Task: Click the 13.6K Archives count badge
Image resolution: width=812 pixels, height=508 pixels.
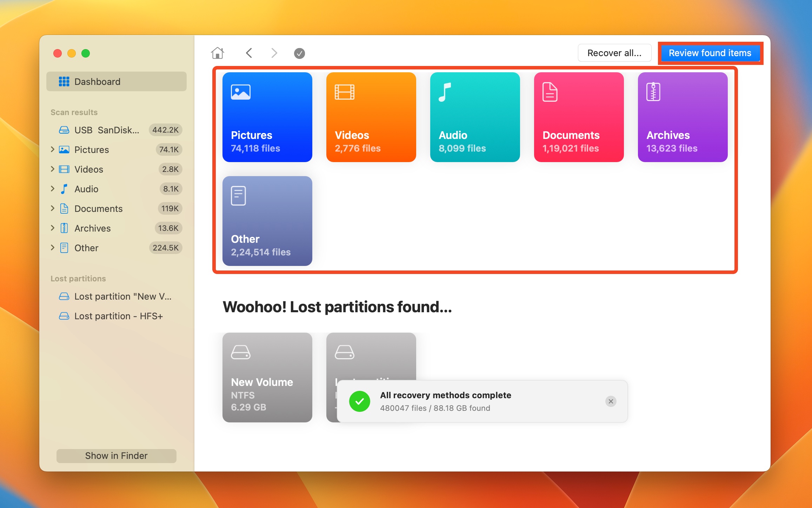Action: click(168, 228)
